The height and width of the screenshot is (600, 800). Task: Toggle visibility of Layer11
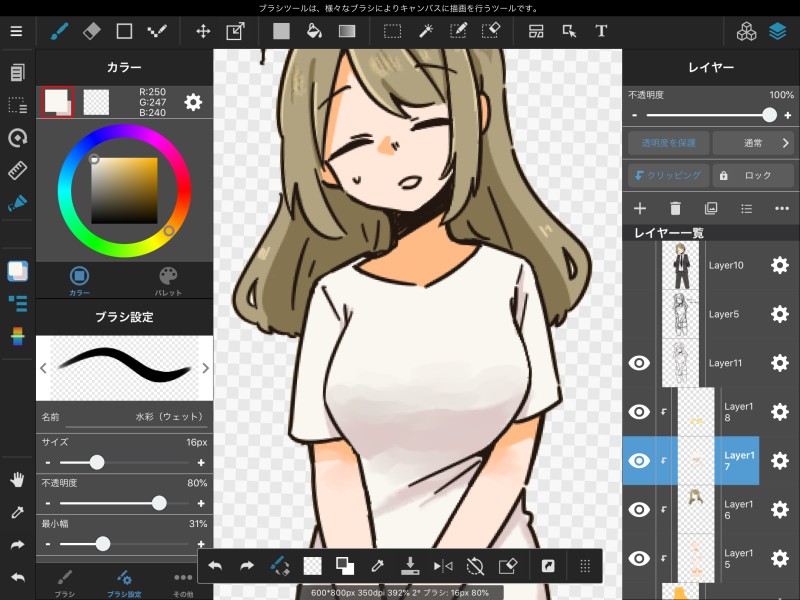click(x=639, y=363)
